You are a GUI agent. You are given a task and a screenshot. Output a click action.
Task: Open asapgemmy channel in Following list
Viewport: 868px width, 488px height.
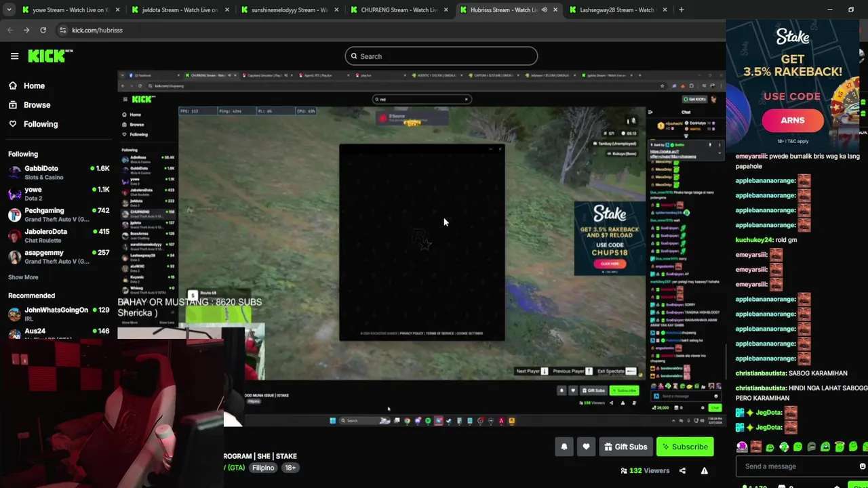(x=58, y=256)
